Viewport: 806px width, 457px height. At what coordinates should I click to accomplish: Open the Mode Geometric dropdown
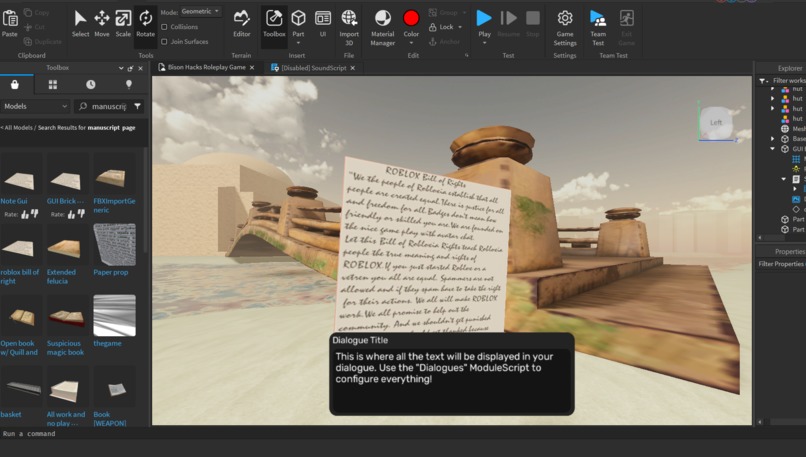click(200, 11)
